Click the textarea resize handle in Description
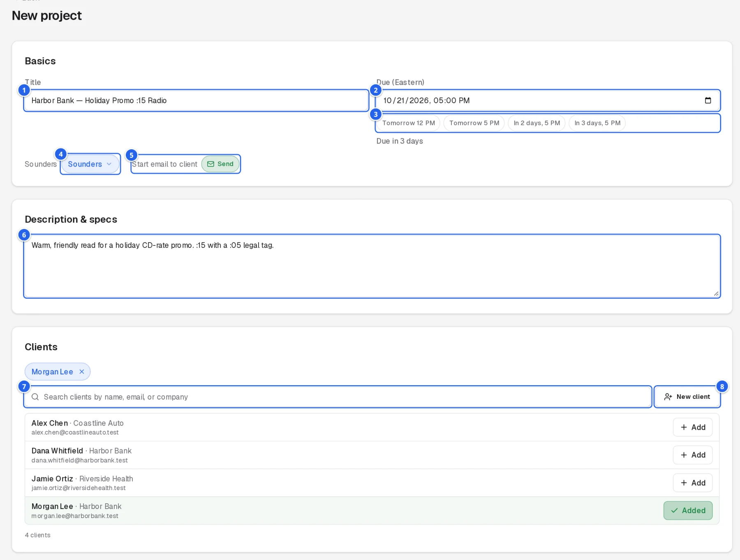The height and width of the screenshot is (560, 740). [x=716, y=294]
